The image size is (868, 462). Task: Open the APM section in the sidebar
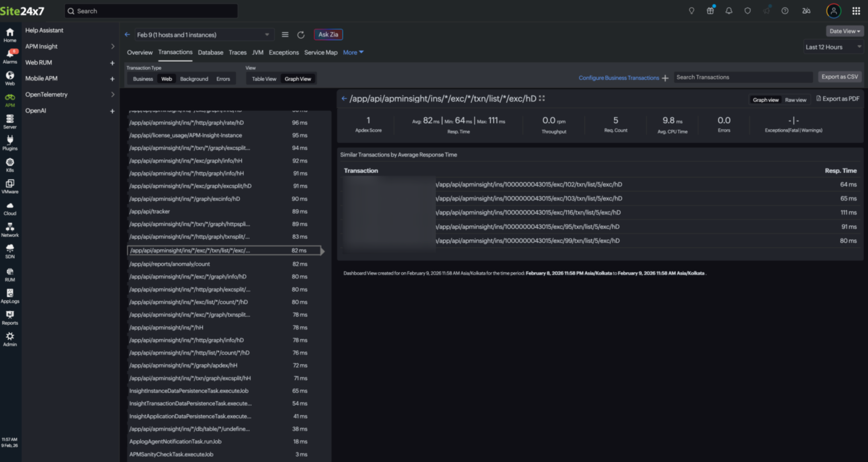coord(10,100)
